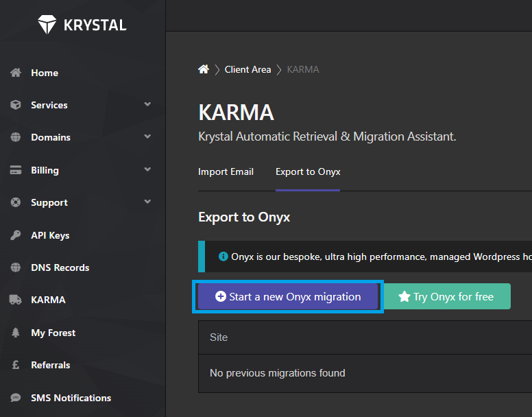Open Referrals page
The width and height of the screenshot is (532, 417).
point(51,365)
